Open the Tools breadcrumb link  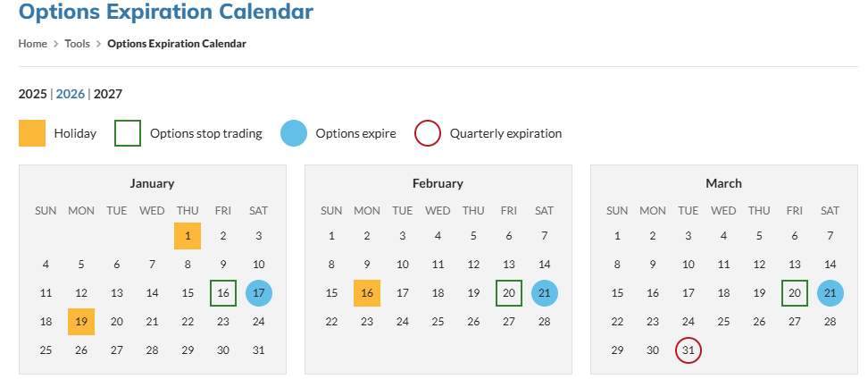(77, 44)
